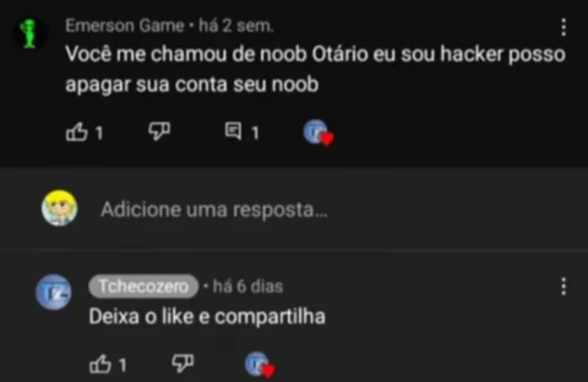The height and width of the screenshot is (382, 588).
Task: Open replies icon on Emerson Game's comment
Action: click(234, 131)
